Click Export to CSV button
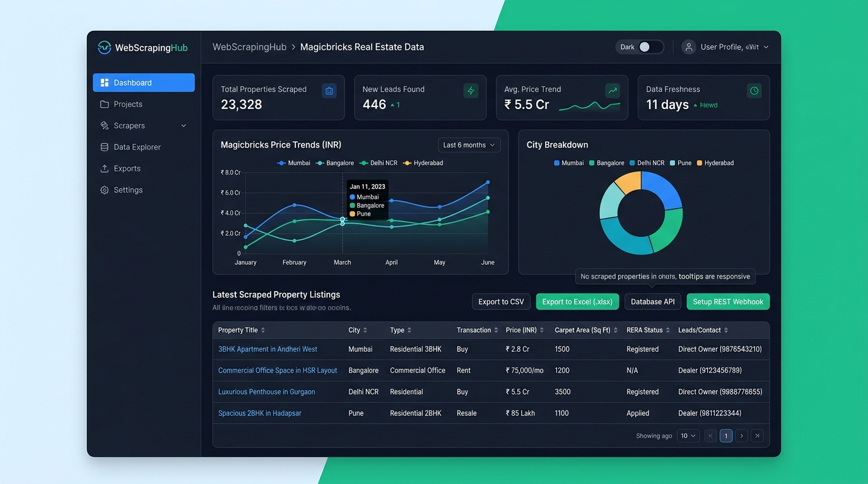Viewport: 868px width, 484px height. point(501,302)
